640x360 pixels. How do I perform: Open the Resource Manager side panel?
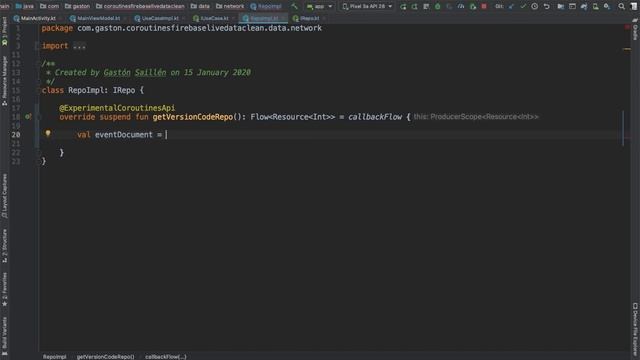[x=4, y=81]
